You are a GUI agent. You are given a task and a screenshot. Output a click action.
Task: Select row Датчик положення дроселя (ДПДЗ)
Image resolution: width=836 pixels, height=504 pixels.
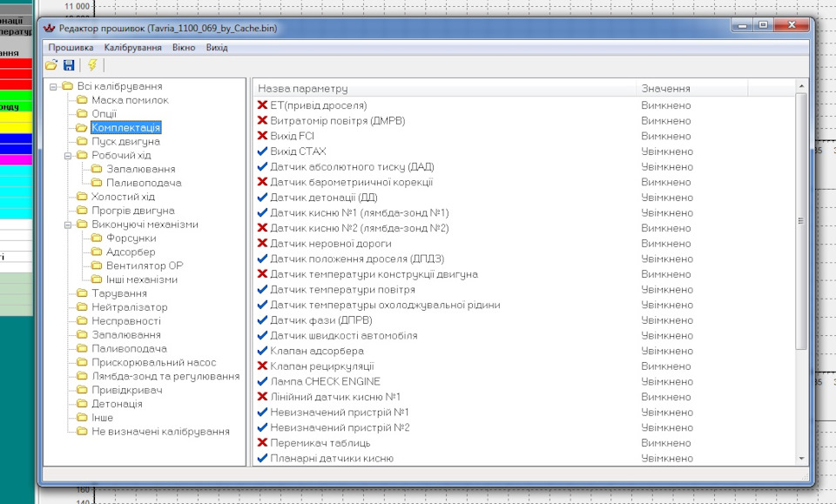[x=525, y=259]
